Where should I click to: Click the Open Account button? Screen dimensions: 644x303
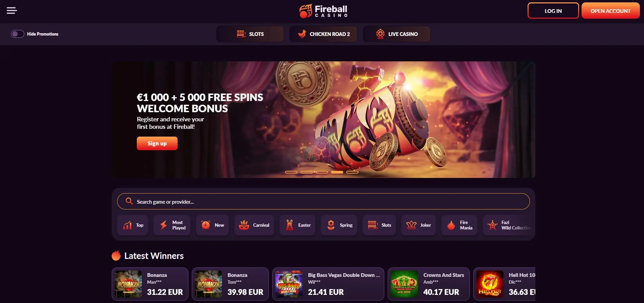point(610,11)
